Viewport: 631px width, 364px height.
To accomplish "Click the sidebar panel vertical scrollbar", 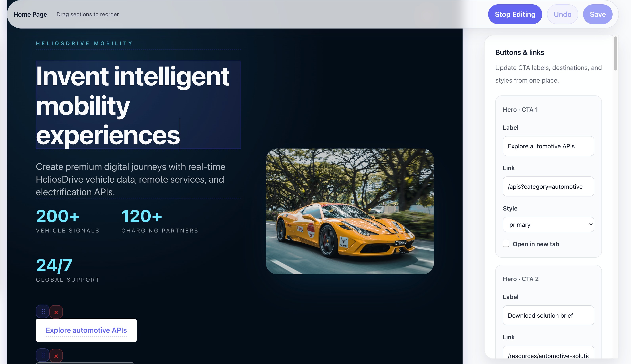I will click(x=616, y=54).
